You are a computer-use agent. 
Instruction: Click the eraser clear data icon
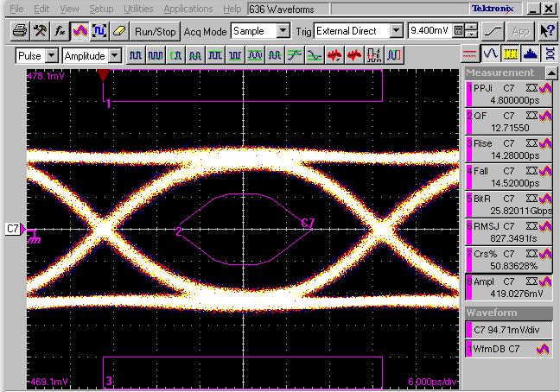[x=119, y=31]
